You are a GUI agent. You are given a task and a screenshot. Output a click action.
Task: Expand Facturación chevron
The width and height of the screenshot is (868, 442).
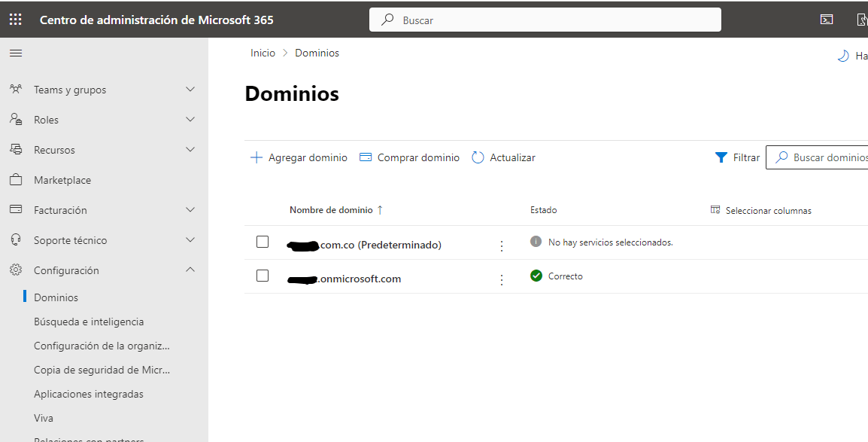click(x=190, y=209)
